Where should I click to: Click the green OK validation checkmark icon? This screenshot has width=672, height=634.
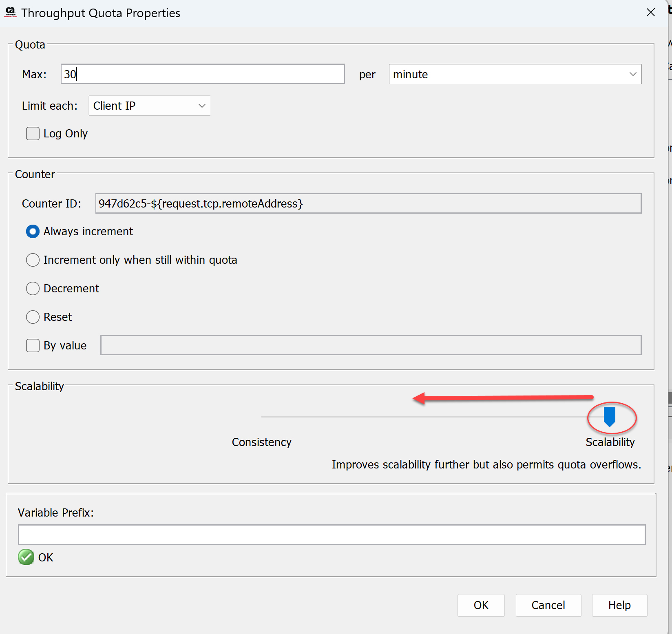26,557
